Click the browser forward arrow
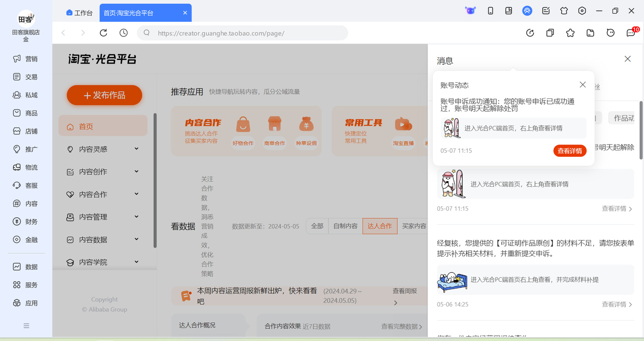This screenshot has width=644, height=341. coord(83,33)
